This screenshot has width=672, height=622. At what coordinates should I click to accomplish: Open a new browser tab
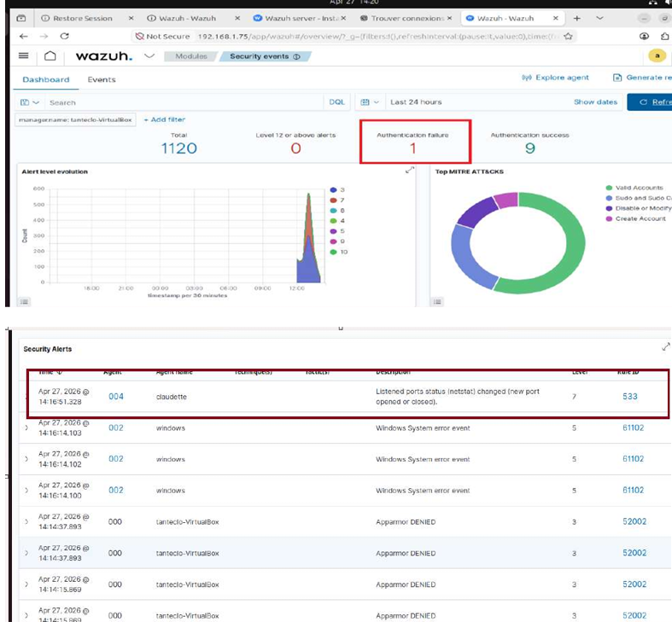(x=577, y=19)
